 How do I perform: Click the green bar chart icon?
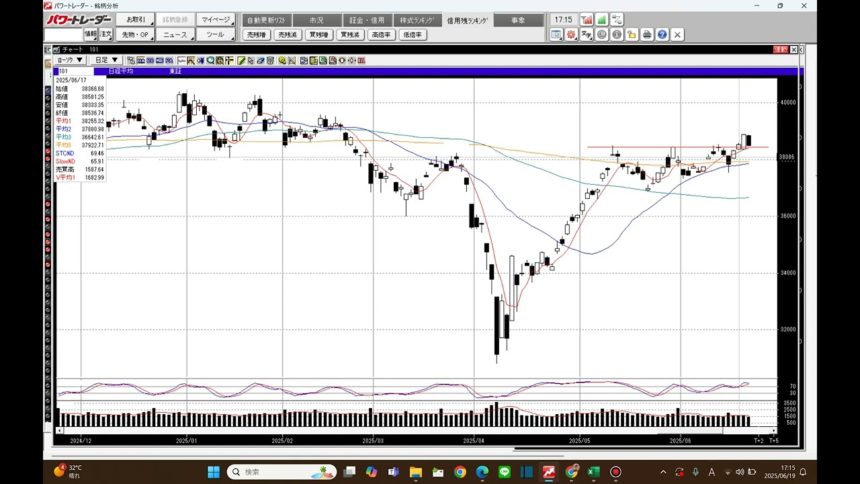point(602,19)
